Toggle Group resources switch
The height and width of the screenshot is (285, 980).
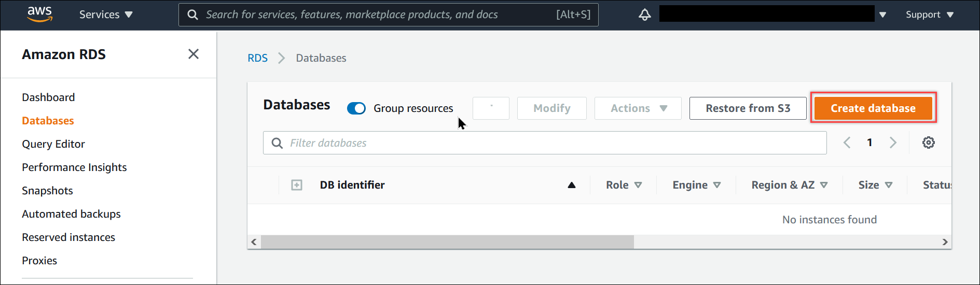click(356, 108)
